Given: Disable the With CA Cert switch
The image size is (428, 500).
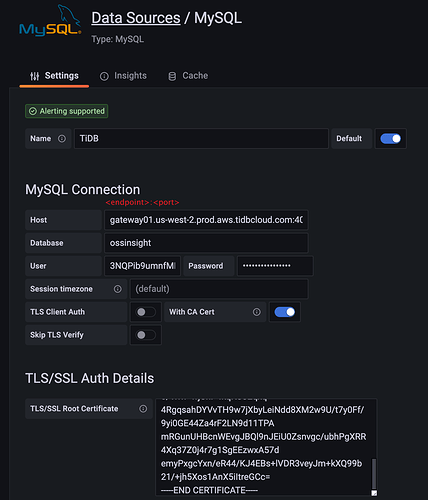Looking at the screenshot, I should pos(284,312).
